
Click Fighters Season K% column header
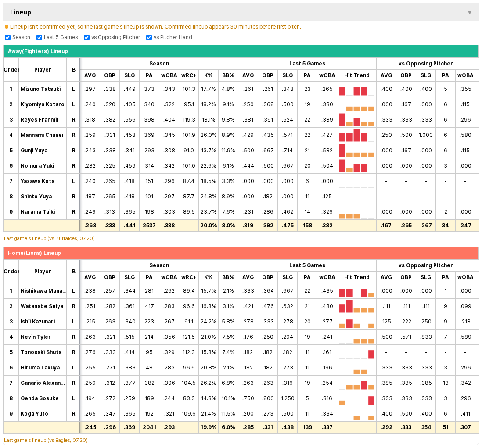209,75
